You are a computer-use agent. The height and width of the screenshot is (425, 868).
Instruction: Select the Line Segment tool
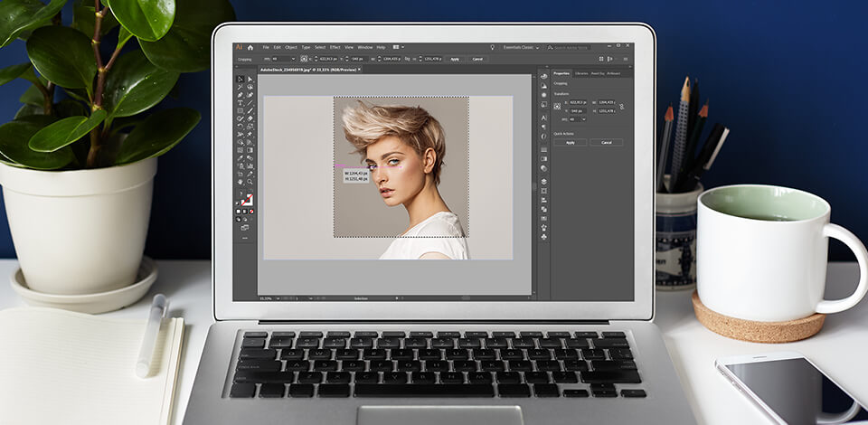coord(250,102)
